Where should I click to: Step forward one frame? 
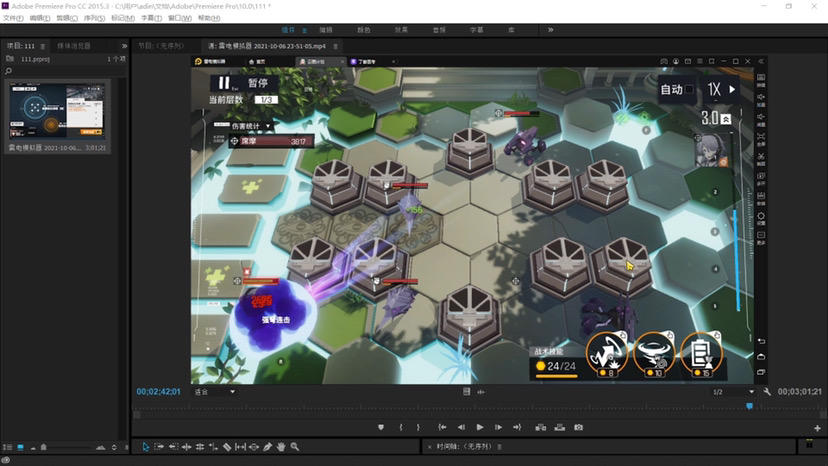click(498, 427)
